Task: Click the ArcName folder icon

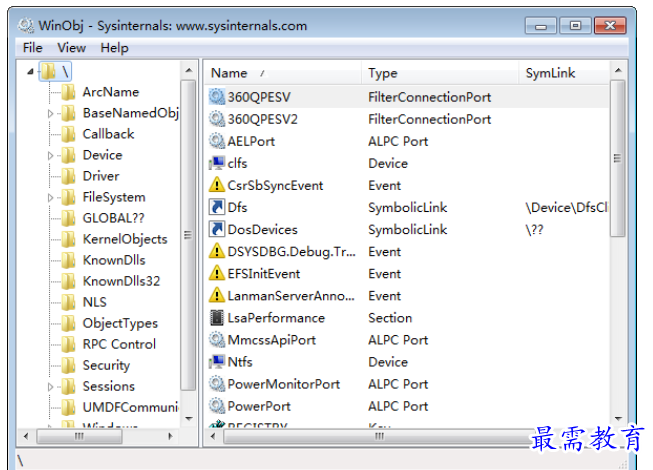Action: pyautogui.click(x=68, y=92)
